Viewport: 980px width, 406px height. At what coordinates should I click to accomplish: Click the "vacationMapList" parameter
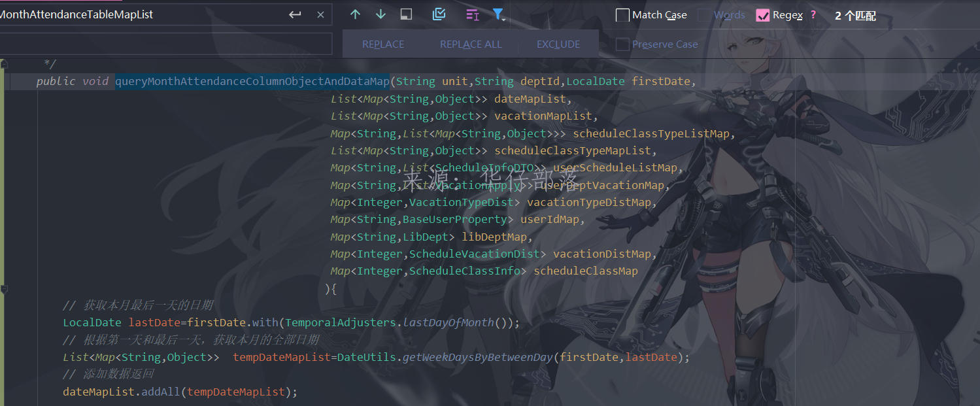coord(543,116)
